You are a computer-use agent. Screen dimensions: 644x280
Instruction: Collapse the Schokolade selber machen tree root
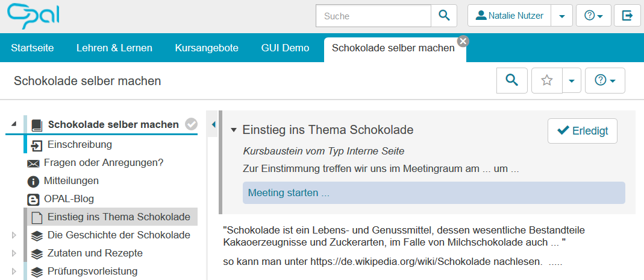[14, 124]
